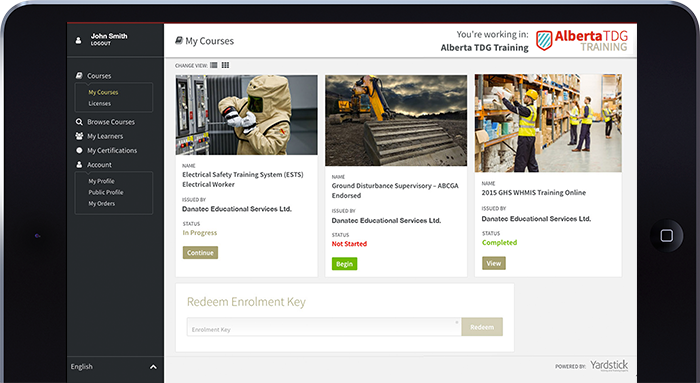The image size is (700, 383).
Task: Click the My Certifications circle icon
Action: click(79, 150)
